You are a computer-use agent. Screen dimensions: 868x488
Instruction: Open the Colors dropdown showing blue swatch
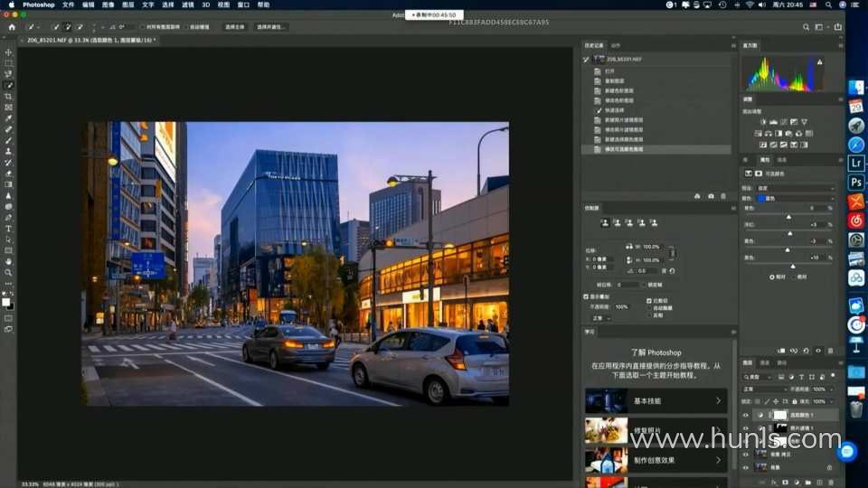(796, 198)
